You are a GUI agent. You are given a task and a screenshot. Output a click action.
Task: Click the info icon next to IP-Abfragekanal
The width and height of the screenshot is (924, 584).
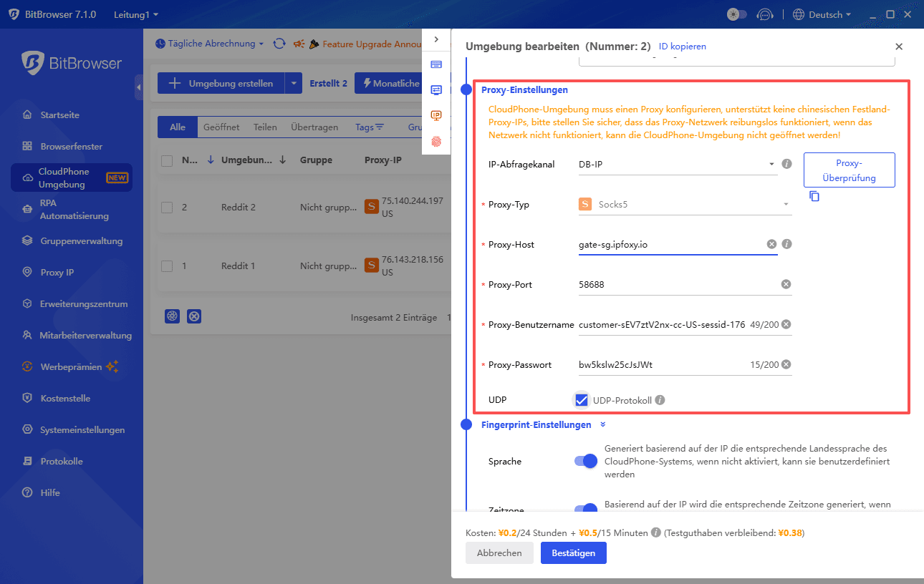786,164
